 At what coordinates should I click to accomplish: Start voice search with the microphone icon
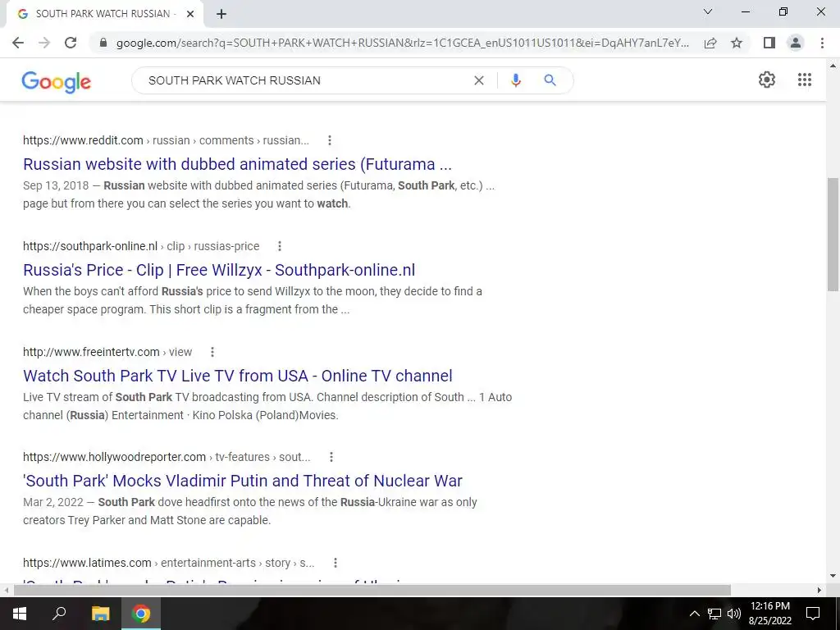click(515, 80)
